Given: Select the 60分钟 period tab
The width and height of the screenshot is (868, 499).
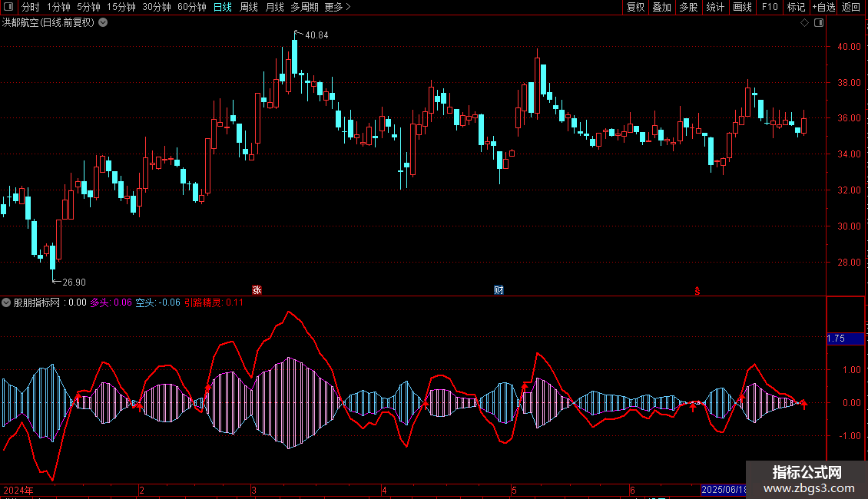Looking at the screenshot, I should click(191, 7).
